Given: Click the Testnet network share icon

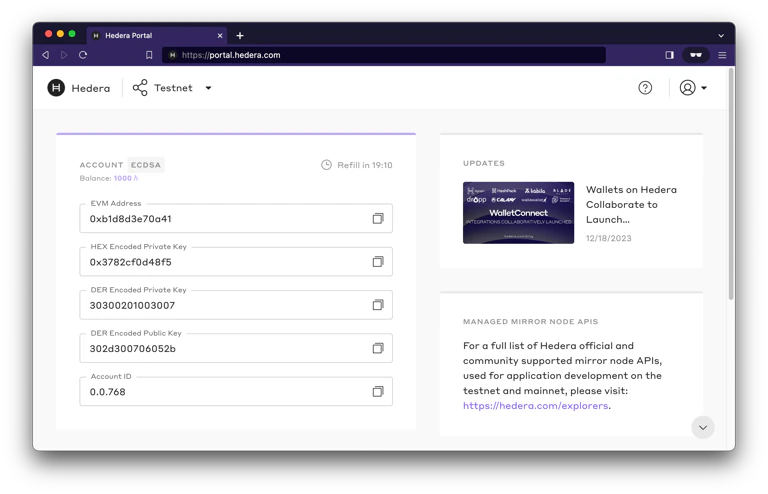Looking at the screenshot, I should [x=140, y=88].
